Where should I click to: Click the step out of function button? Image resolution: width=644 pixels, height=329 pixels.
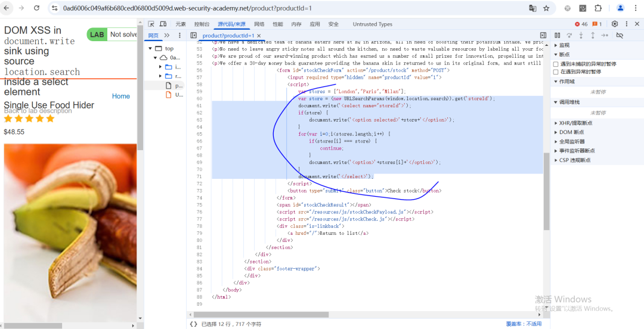[593, 36]
